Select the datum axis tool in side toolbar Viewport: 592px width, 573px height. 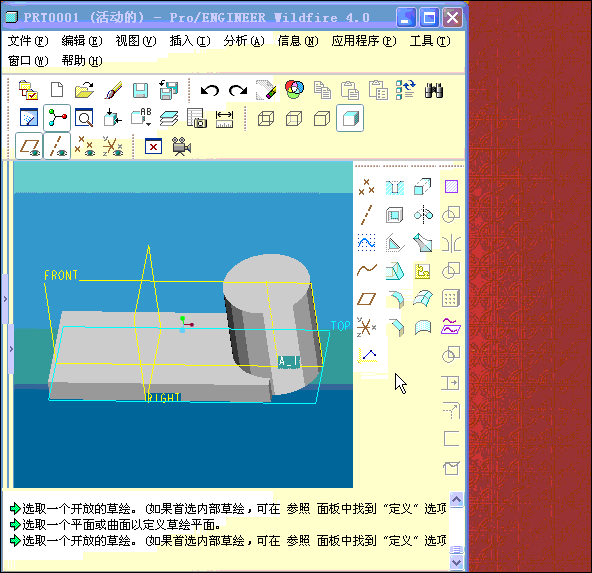366,215
